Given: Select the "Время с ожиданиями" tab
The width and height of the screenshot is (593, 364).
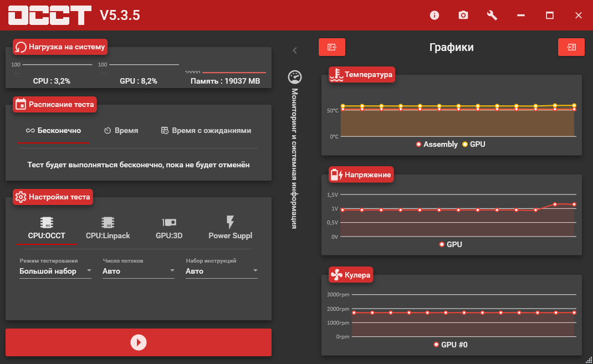Looking at the screenshot, I should tap(206, 130).
